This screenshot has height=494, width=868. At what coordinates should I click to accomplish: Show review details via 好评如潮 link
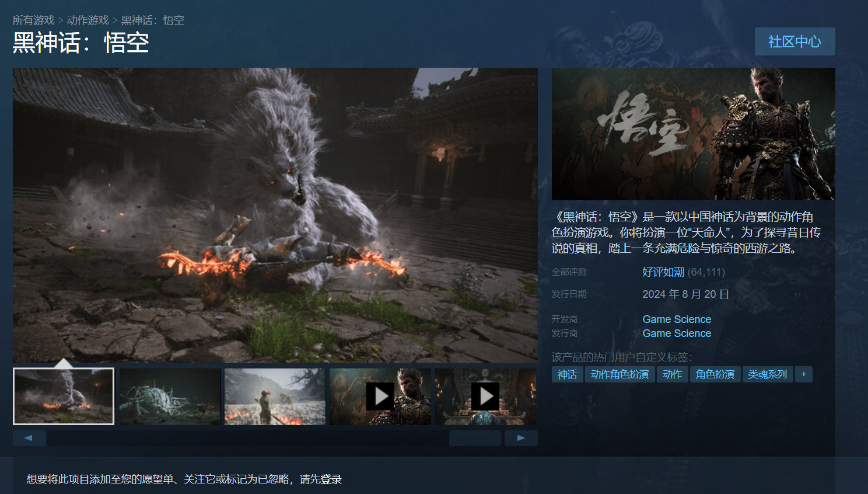click(x=663, y=272)
